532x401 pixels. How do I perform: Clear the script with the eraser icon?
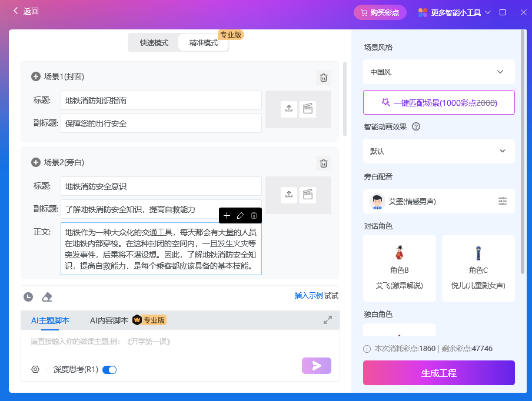pyautogui.click(x=46, y=297)
